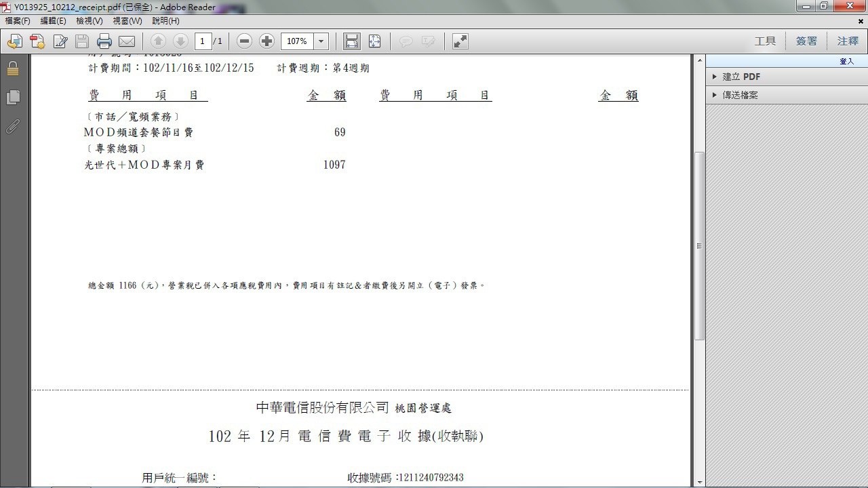Zoom out with minus button
868x488 pixels.
(x=245, y=41)
